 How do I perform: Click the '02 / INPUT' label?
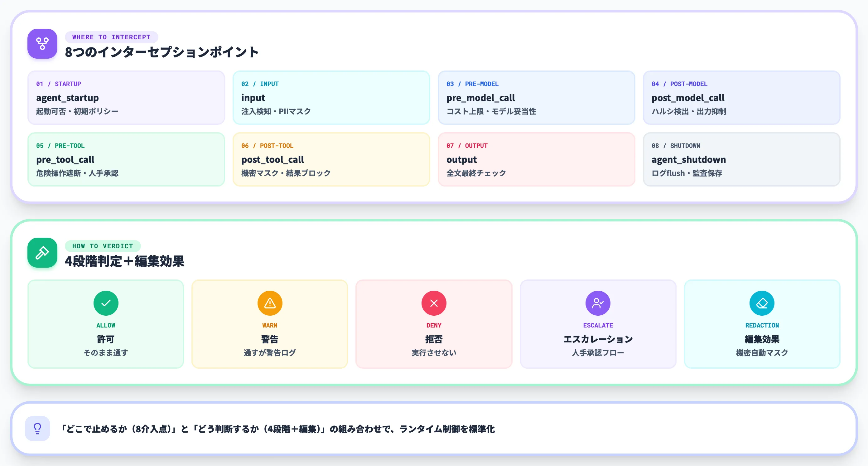click(260, 84)
